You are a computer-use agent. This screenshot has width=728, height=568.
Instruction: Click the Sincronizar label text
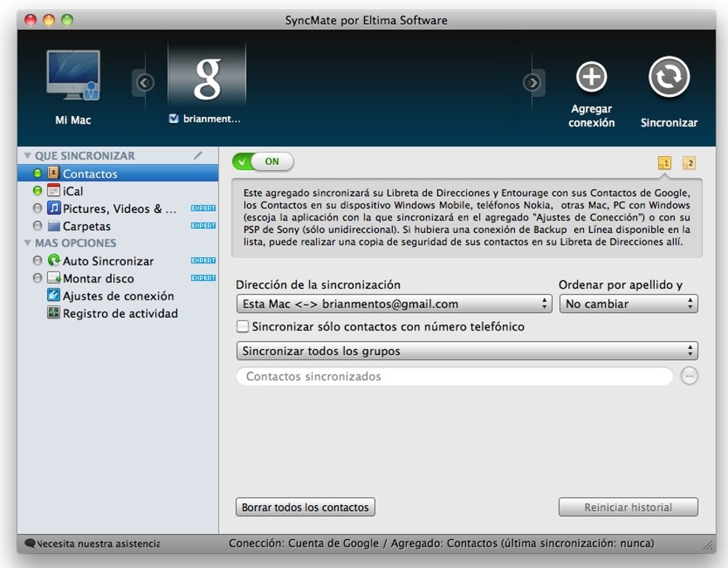coord(669,123)
